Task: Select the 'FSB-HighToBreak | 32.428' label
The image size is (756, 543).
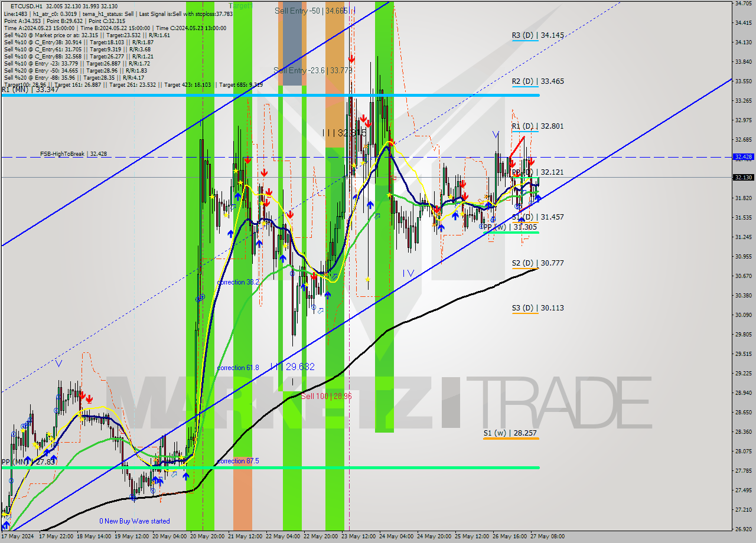Action: (x=74, y=154)
